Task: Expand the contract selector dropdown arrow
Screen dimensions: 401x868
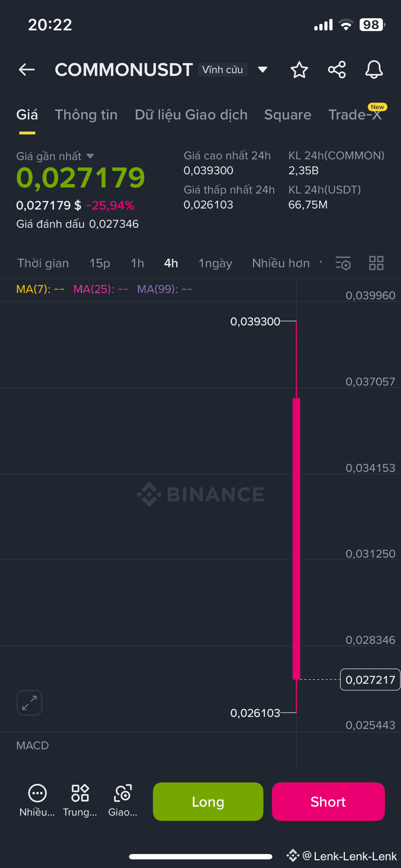Action: pyautogui.click(x=262, y=70)
